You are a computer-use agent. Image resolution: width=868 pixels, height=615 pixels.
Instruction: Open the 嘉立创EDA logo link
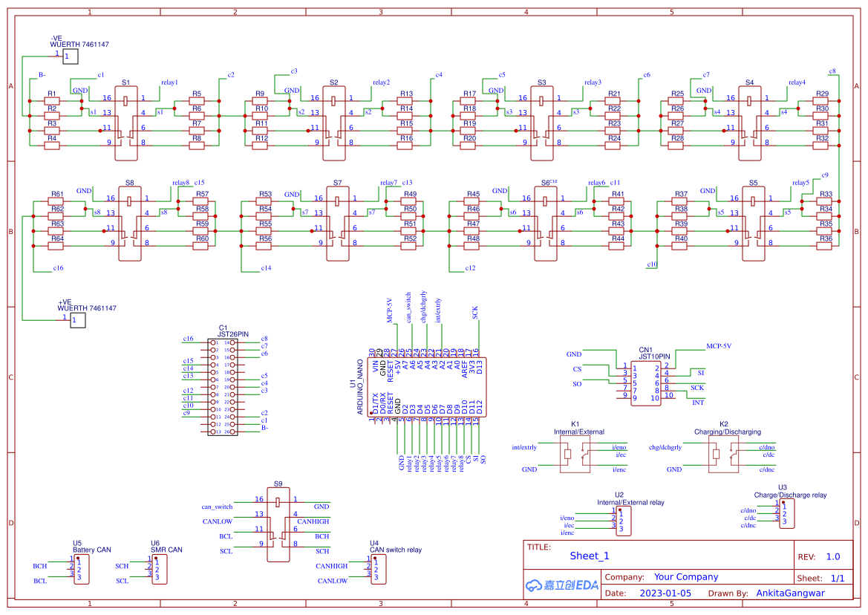point(561,585)
